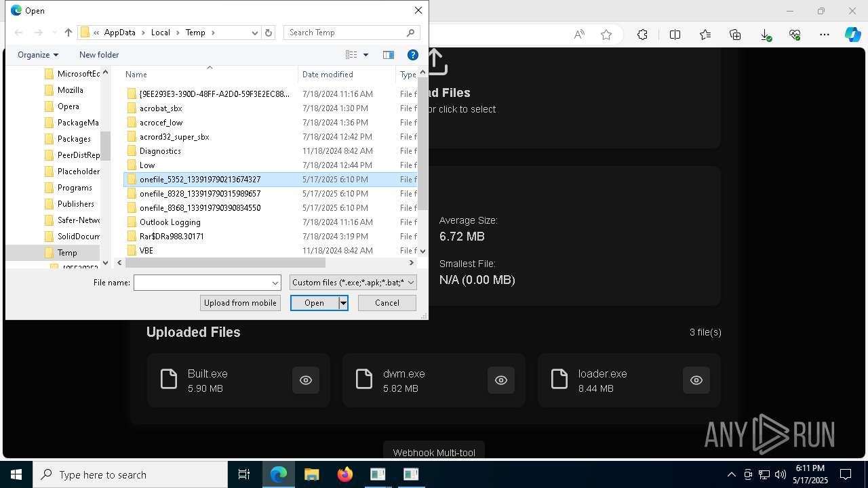The height and width of the screenshot is (488, 868).
Task: Cancel the Open dialog
Action: click(x=387, y=303)
